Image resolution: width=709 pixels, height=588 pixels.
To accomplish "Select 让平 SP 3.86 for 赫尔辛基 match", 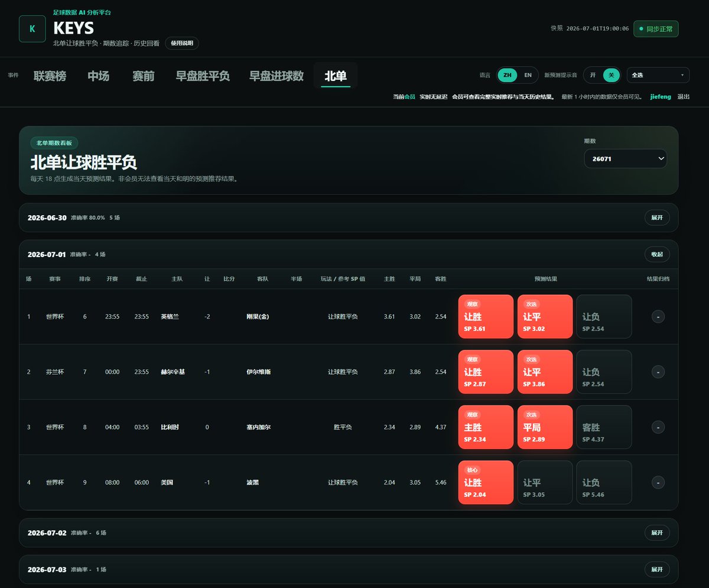I will coord(545,372).
